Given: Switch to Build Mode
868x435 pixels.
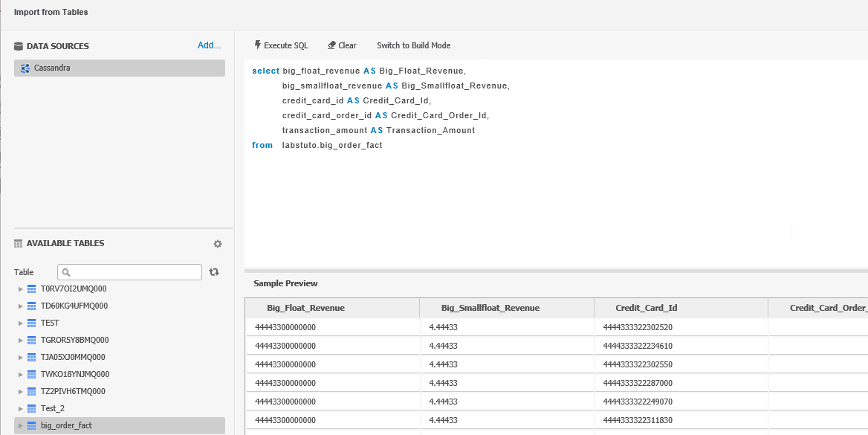Looking at the screenshot, I should (x=413, y=45).
